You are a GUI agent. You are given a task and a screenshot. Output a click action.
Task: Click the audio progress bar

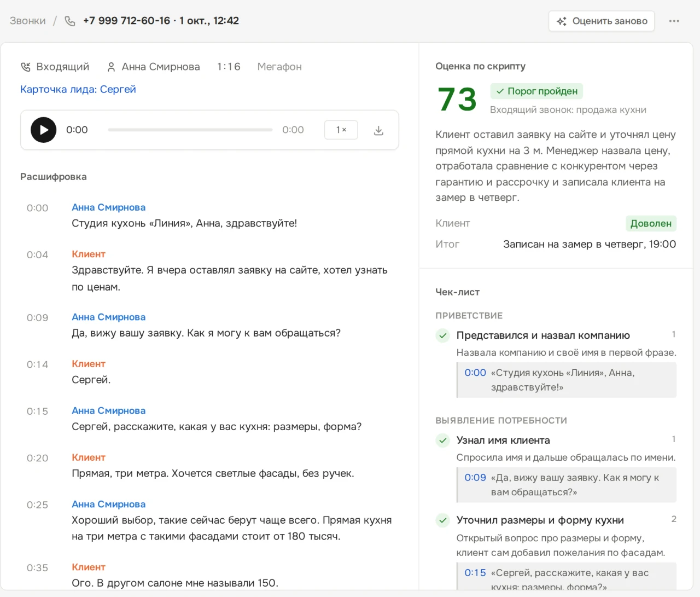(190, 130)
